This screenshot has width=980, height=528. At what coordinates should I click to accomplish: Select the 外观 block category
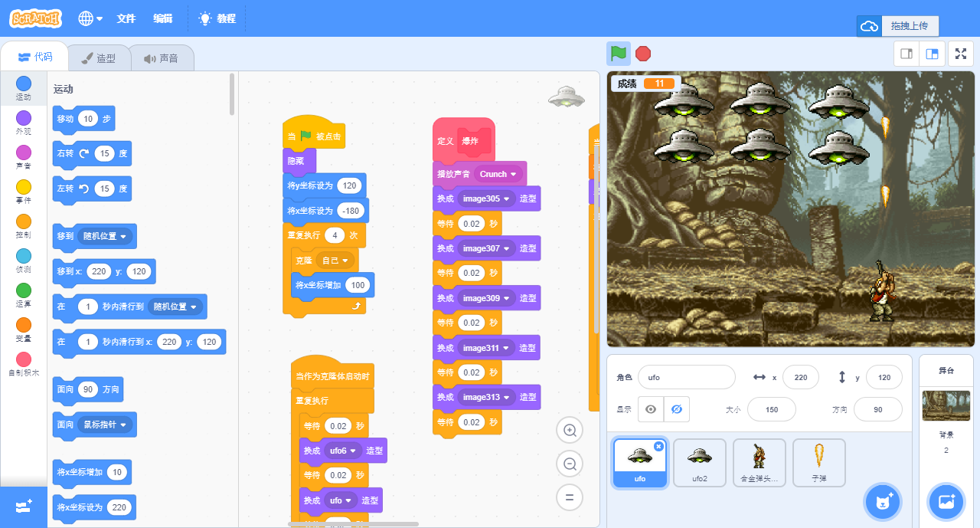pyautogui.click(x=24, y=123)
